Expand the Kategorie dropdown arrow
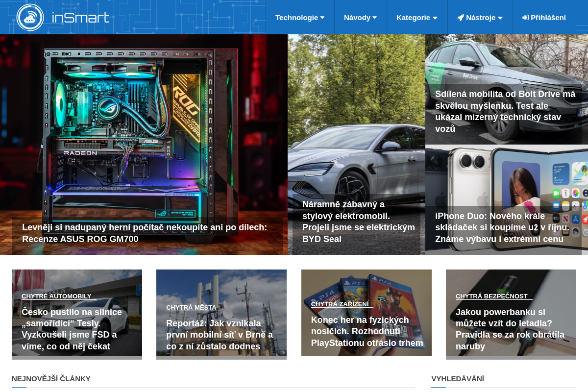588x392 pixels. coord(435,18)
